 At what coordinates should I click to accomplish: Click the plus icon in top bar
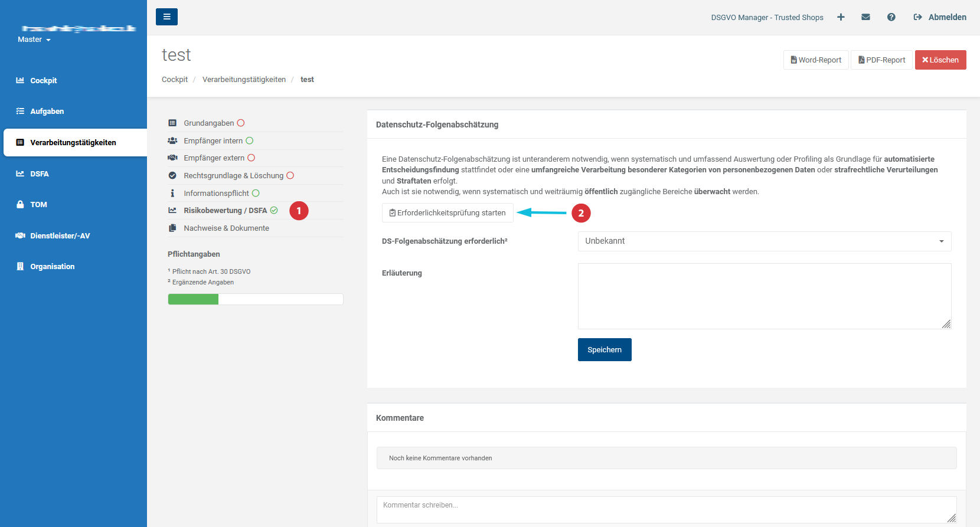click(841, 17)
